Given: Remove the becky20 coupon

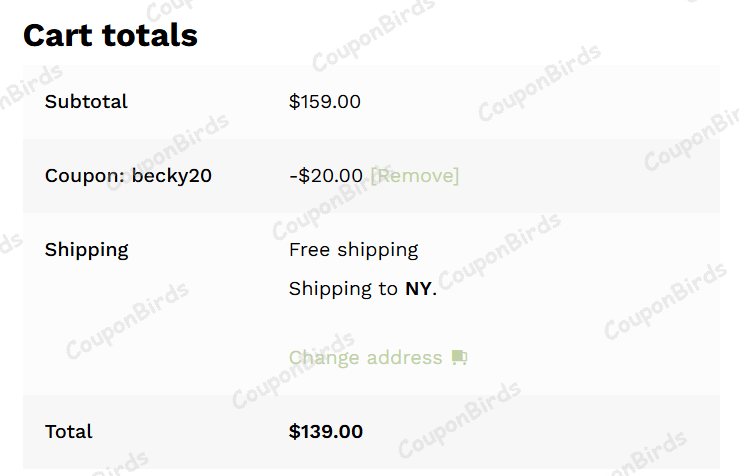Looking at the screenshot, I should point(415,176).
